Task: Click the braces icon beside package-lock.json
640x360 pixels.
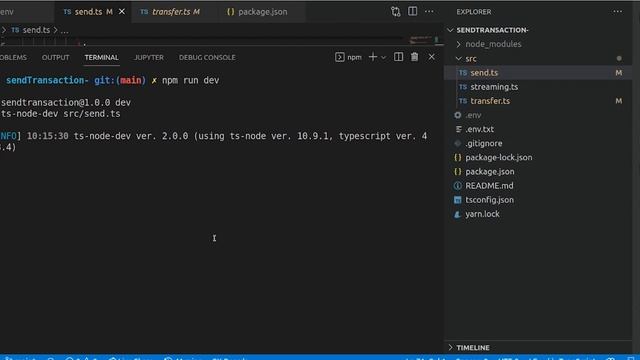Action: pyautogui.click(x=458, y=158)
